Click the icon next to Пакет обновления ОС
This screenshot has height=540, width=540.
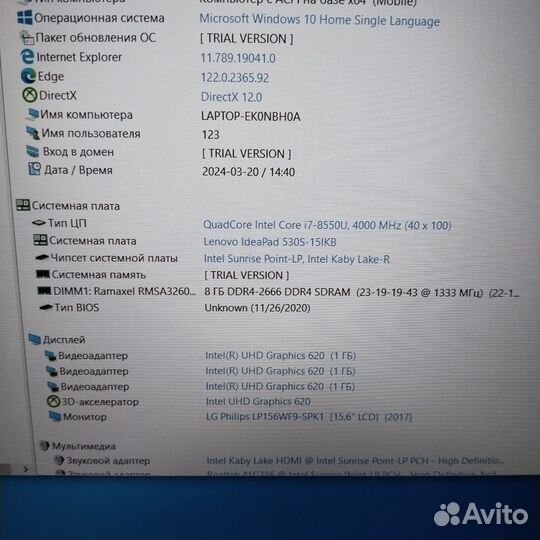pyautogui.click(x=27, y=37)
